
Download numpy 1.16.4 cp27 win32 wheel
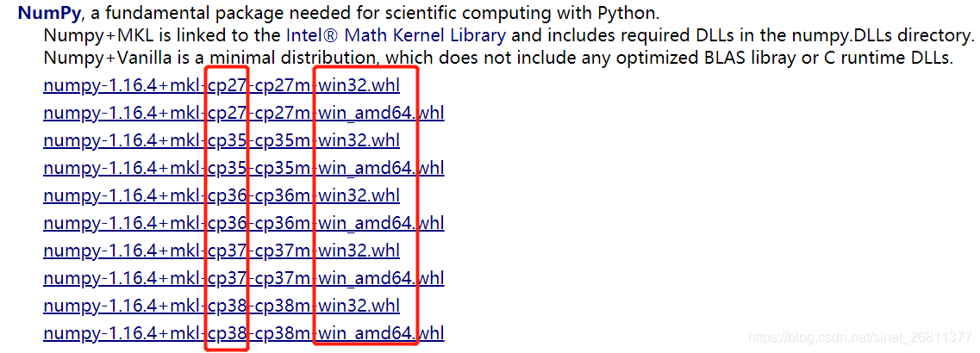(x=222, y=85)
